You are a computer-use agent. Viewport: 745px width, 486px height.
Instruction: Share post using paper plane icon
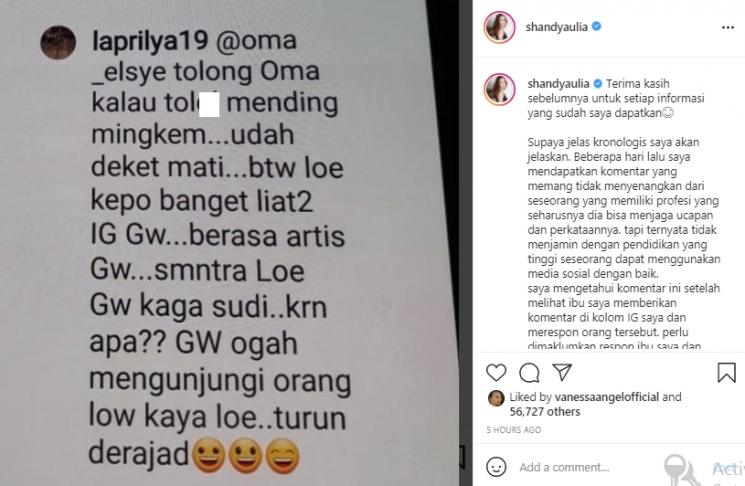(562, 372)
